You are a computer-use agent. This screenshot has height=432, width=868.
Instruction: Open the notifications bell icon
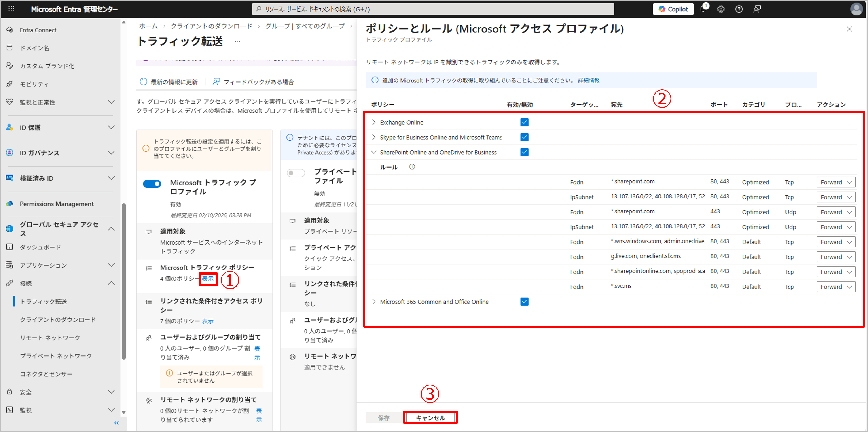[703, 9]
